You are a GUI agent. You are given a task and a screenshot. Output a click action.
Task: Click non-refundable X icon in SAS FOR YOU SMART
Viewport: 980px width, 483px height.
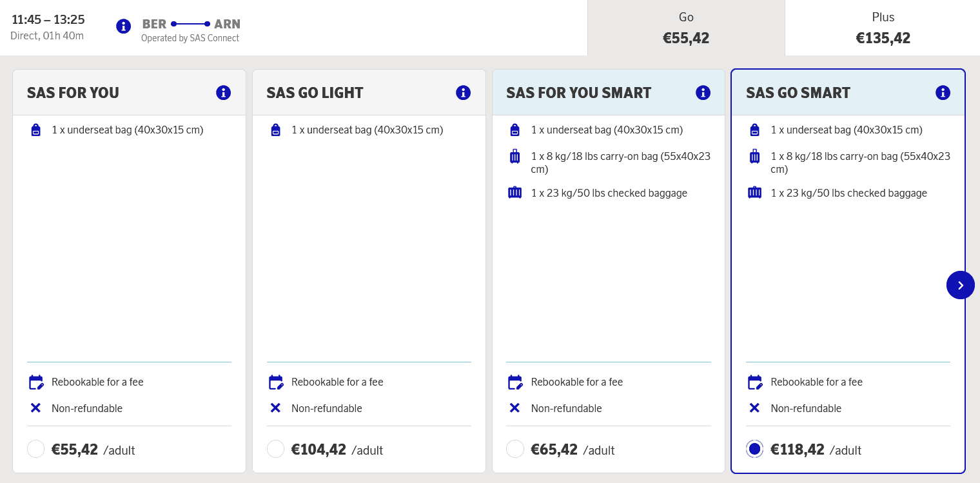(514, 408)
